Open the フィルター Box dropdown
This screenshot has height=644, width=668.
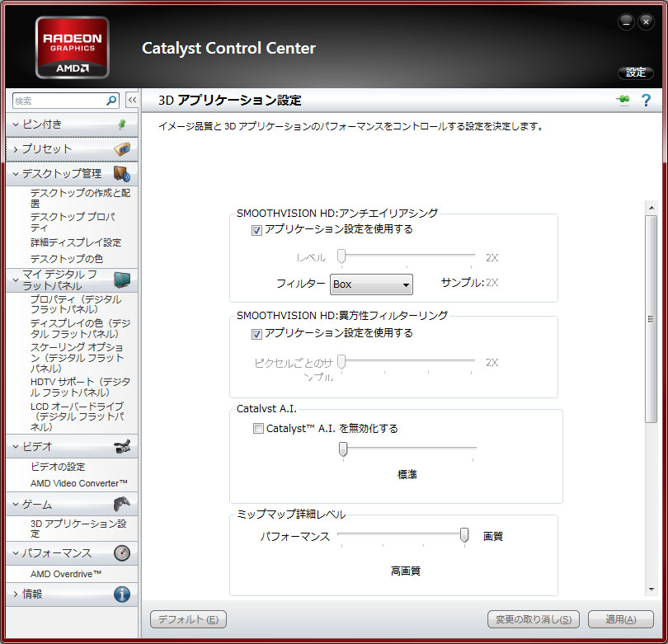click(371, 284)
